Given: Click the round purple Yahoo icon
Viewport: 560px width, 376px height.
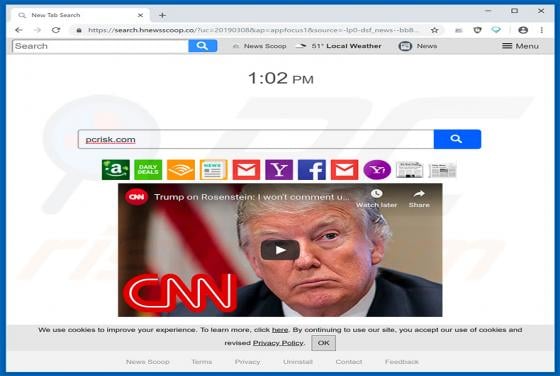Looking at the screenshot, I should point(377,170).
